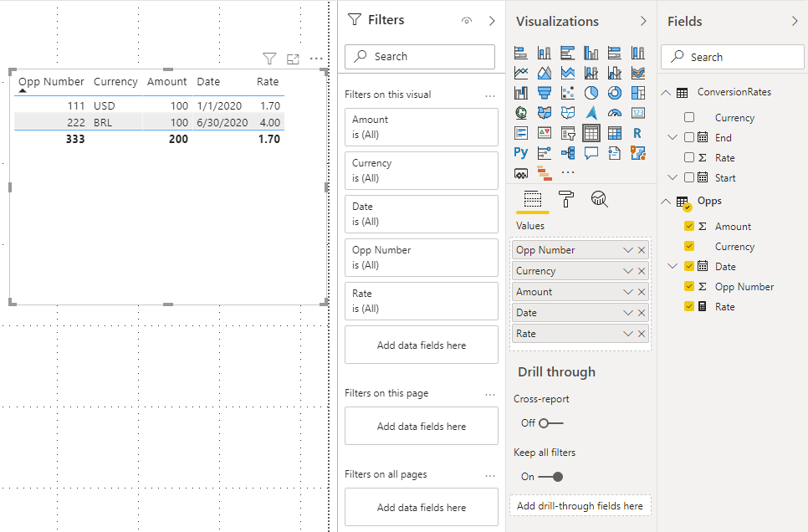Select the Gauge visual

(x=614, y=113)
